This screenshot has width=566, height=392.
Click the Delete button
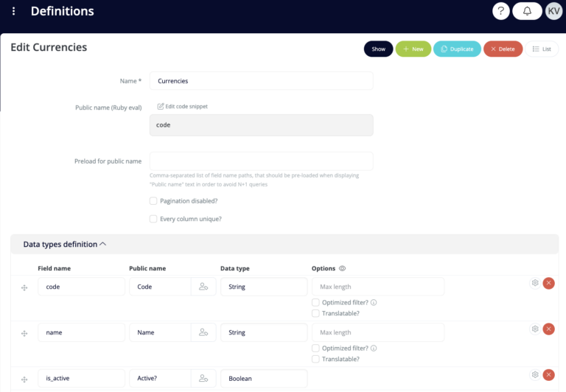coord(503,49)
